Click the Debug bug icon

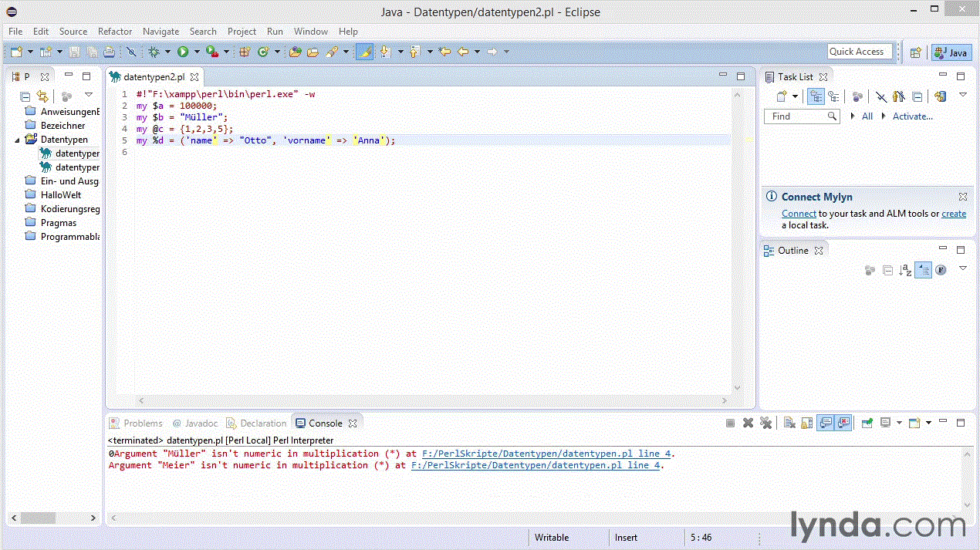tap(154, 52)
